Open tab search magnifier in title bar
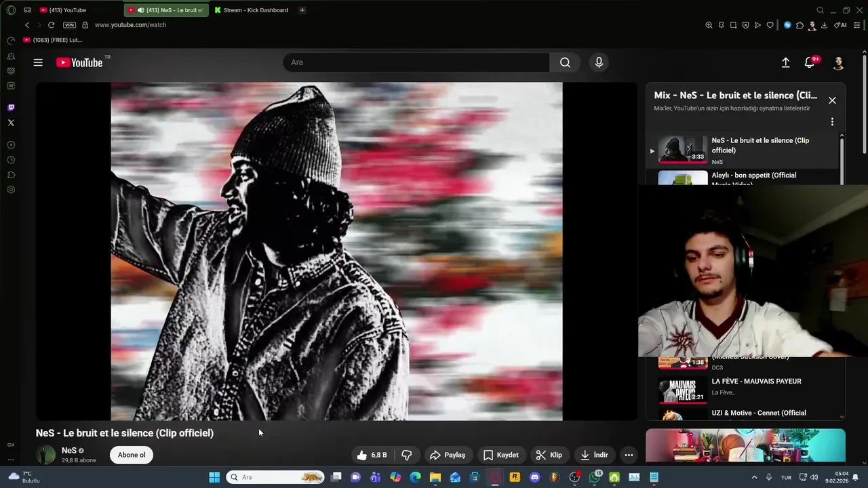Viewport: 868px width, 488px height. [820, 10]
